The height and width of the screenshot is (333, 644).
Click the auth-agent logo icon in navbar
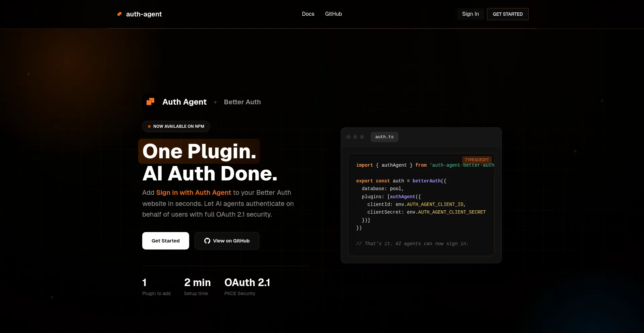point(119,14)
